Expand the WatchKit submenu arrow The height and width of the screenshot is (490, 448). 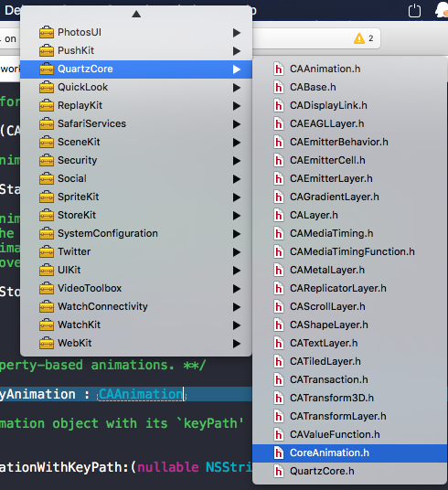237,325
